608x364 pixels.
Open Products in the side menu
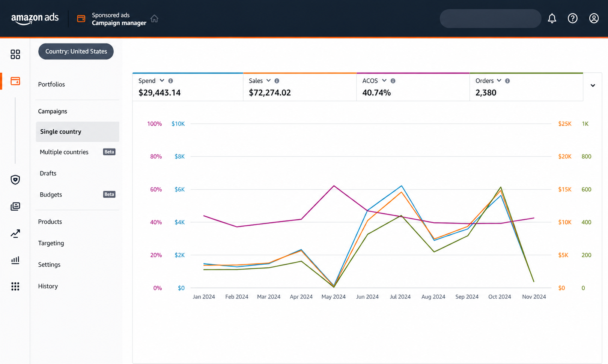click(50, 222)
